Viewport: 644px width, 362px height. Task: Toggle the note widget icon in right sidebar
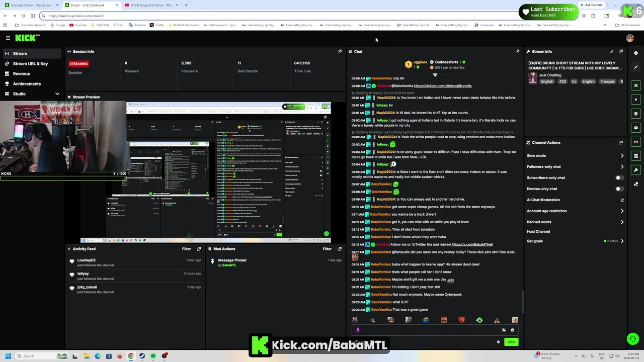(635, 114)
